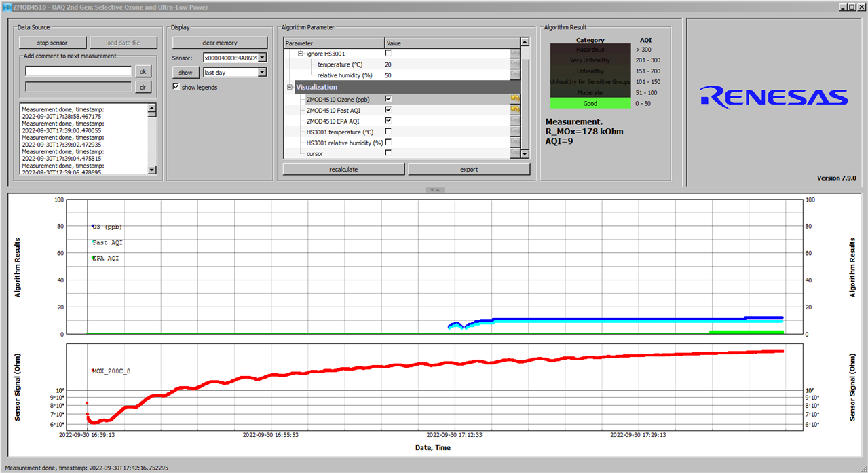Click the splitter collapse arrows above the charts

tap(434, 189)
